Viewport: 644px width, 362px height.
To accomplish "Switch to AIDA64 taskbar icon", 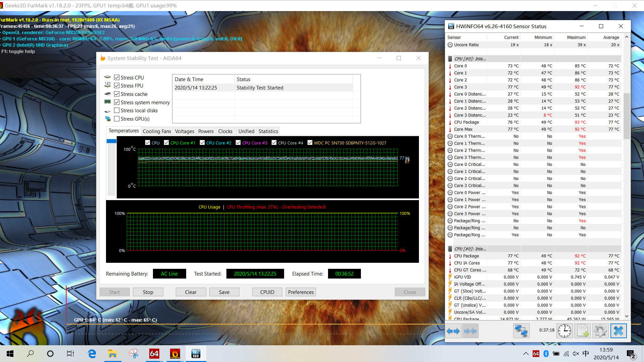I will [x=154, y=354].
